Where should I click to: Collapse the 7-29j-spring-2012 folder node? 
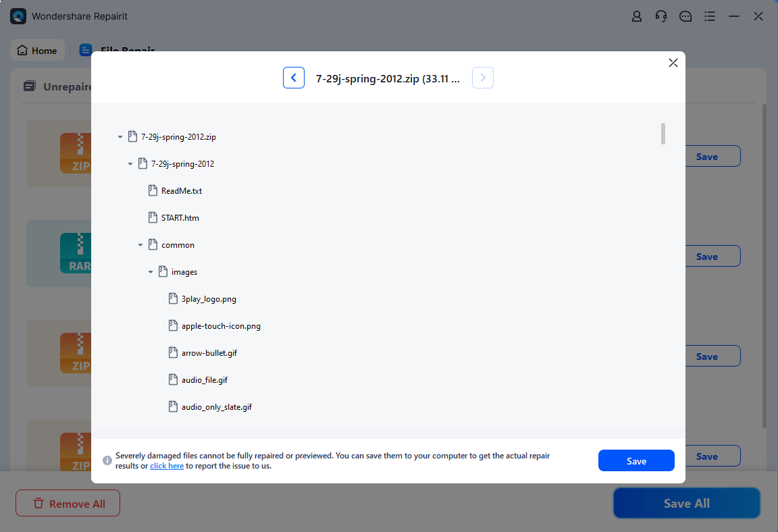(x=130, y=163)
